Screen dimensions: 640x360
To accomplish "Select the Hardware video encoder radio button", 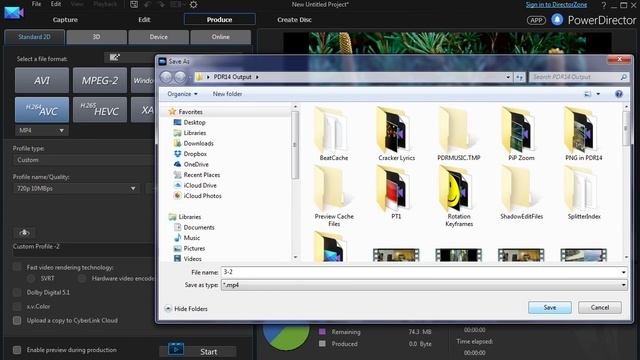I will coord(82,278).
